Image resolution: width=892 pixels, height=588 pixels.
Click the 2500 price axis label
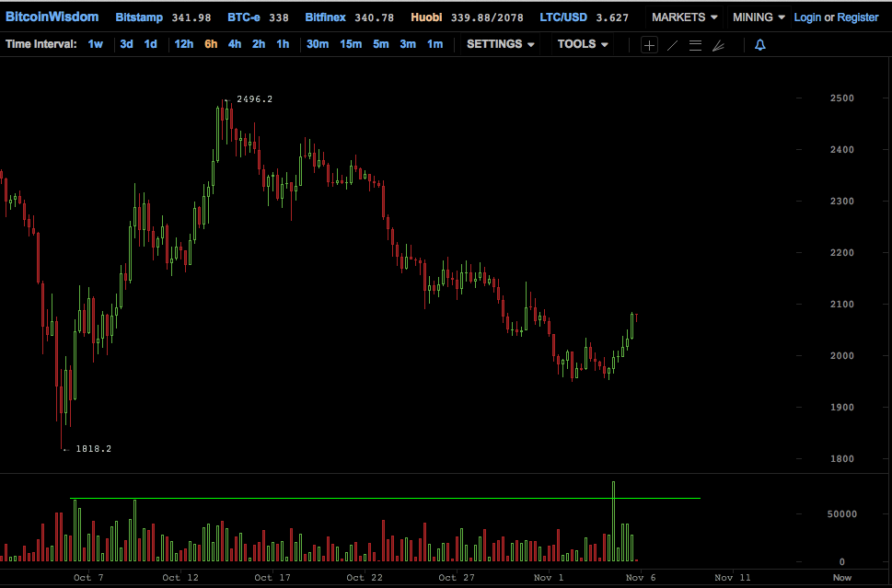[x=842, y=98]
